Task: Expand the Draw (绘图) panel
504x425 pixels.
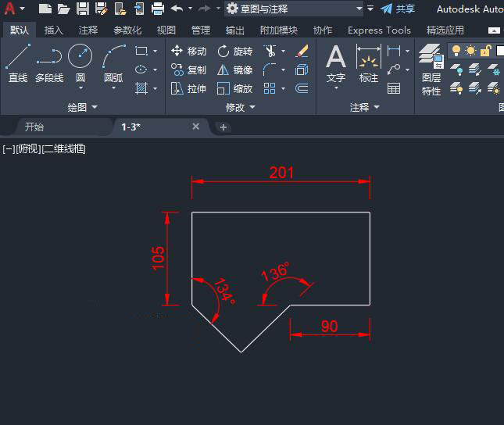Action: (82, 107)
